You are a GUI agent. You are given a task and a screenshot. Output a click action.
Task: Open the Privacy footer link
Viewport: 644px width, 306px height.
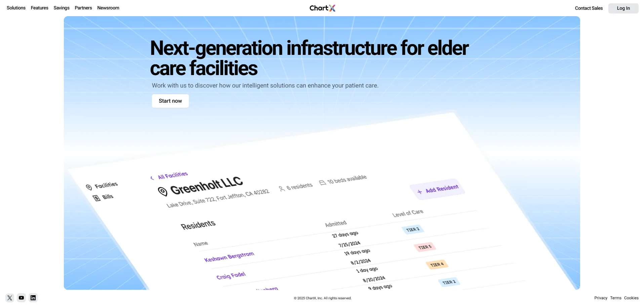[601, 298]
